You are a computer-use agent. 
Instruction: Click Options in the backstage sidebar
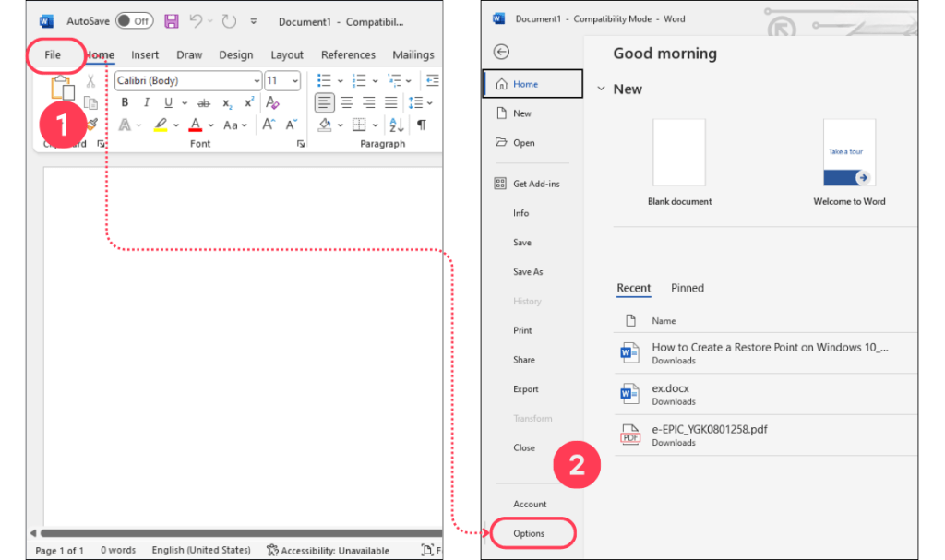click(531, 533)
